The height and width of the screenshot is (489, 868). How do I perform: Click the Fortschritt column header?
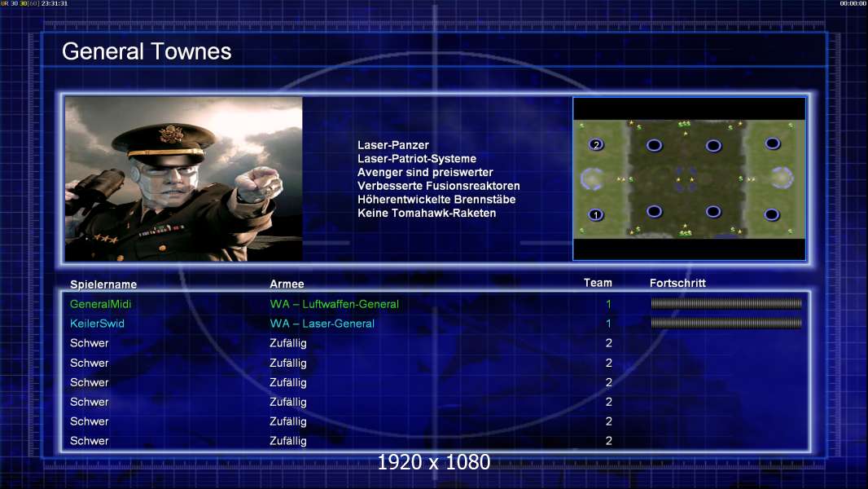coord(677,283)
